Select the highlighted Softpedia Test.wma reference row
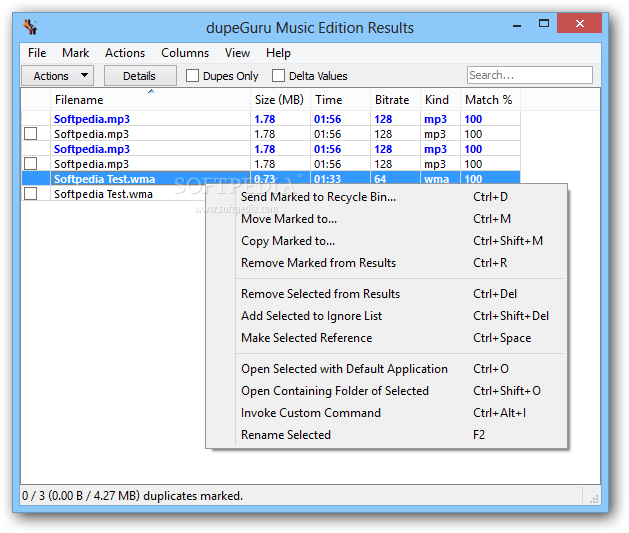The image size is (629, 533). pyautogui.click(x=271, y=178)
